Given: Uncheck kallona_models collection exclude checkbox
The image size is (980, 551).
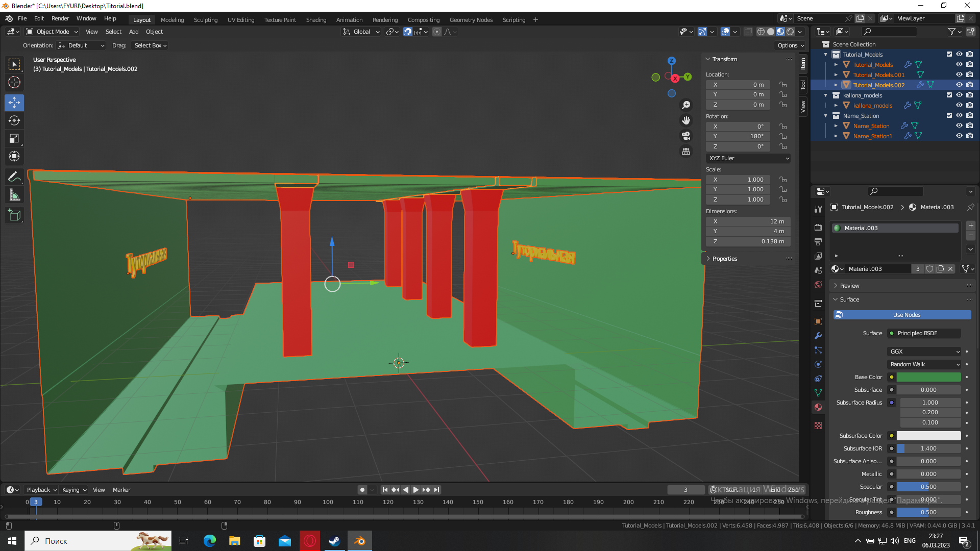Looking at the screenshot, I should tap(949, 95).
